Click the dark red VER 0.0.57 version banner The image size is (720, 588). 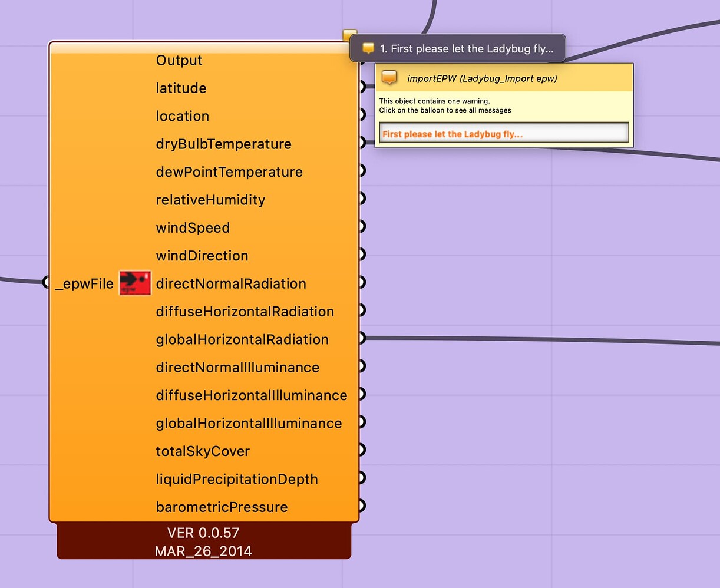203,532
